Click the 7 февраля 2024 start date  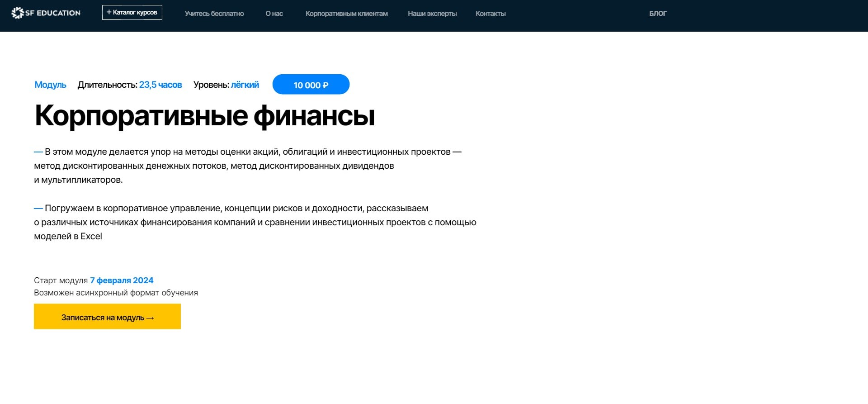(x=122, y=280)
